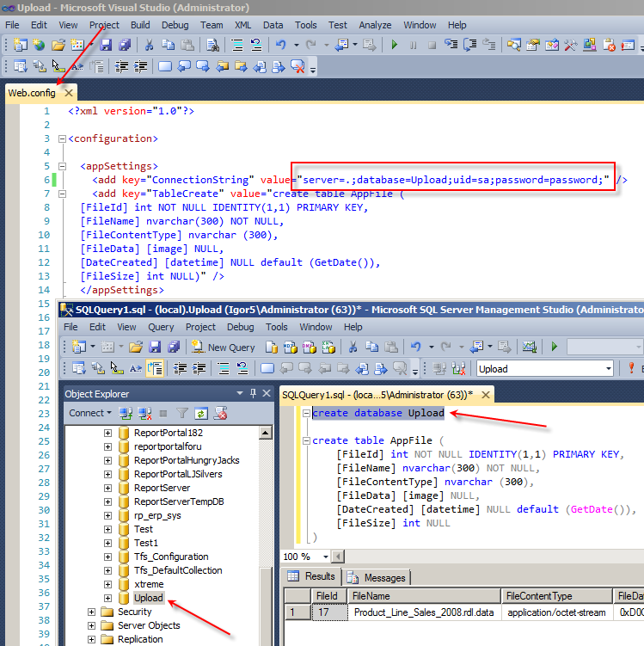Click Filter funnel icon in Object Explorer
Screen dimensions: 644x646
point(182,413)
